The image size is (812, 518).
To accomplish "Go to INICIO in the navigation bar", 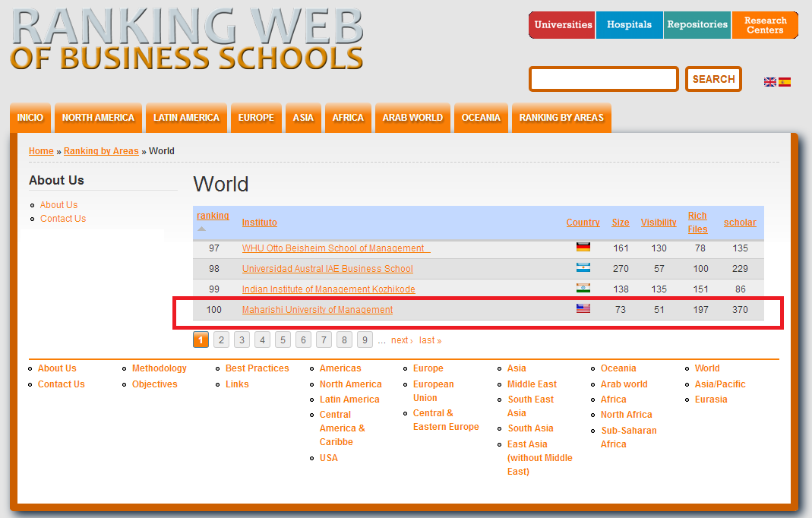I will point(30,118).
